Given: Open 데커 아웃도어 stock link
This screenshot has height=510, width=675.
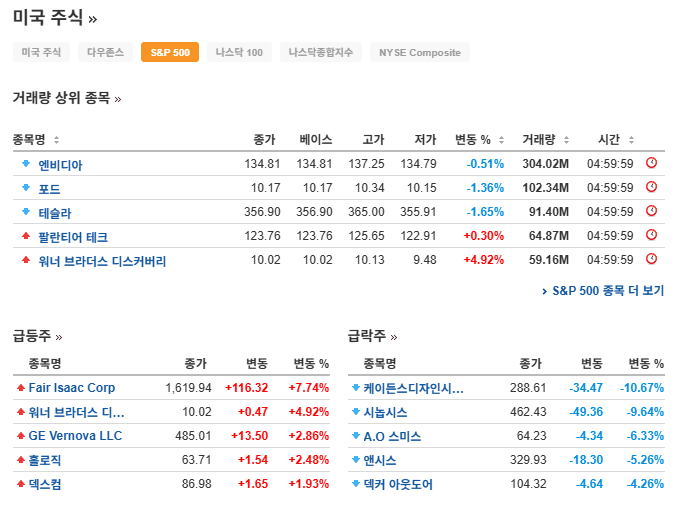Looking at the screenshot, I should click(x=398, y=484).
